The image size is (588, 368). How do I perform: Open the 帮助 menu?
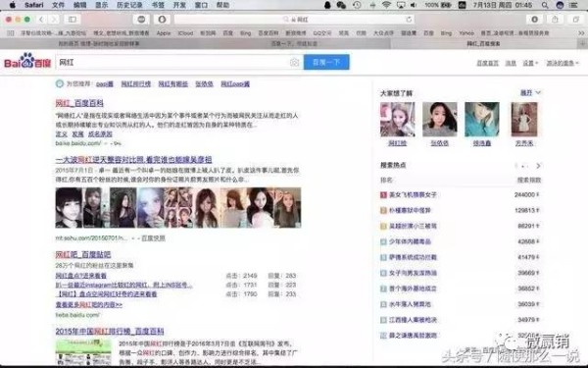point(222,5)
